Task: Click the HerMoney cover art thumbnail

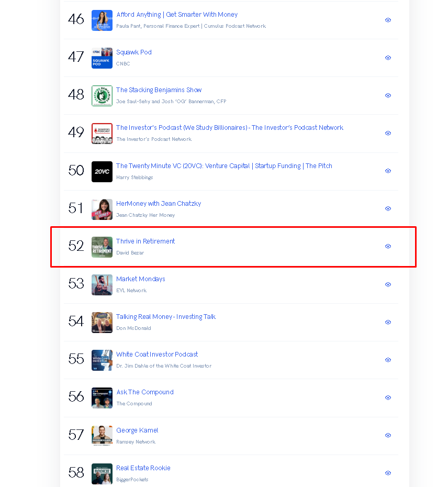Action: (x=102, y=209)
